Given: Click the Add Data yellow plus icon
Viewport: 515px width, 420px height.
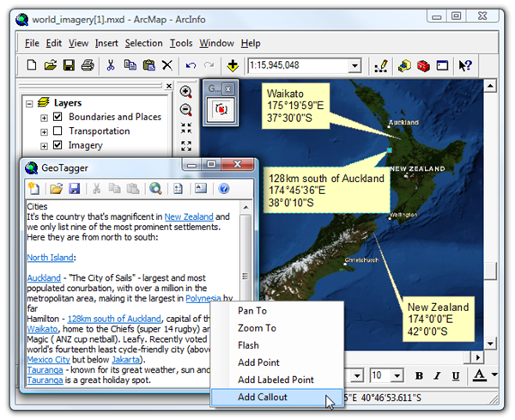Looking at the screenshot, I should click(233, 65).
